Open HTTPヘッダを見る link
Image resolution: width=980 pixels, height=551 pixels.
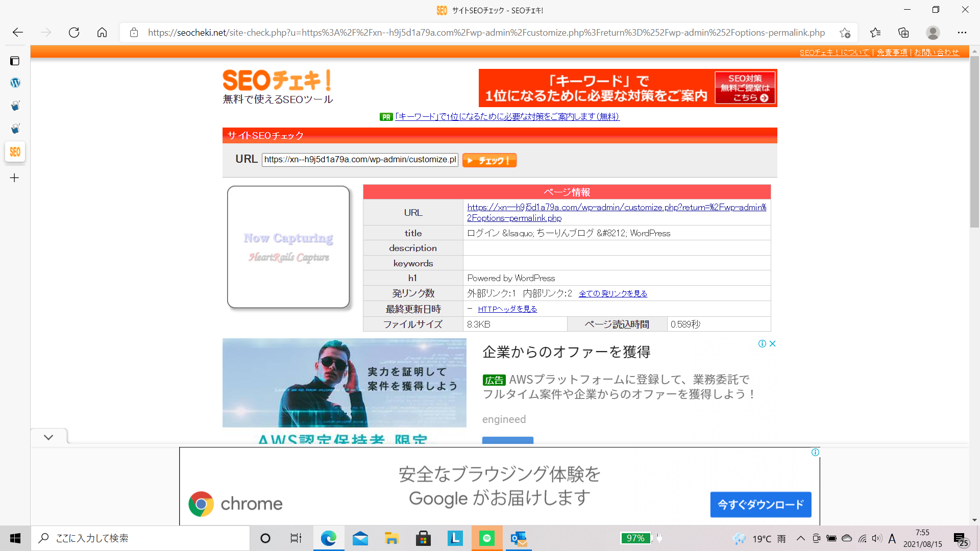click(507, 309)
